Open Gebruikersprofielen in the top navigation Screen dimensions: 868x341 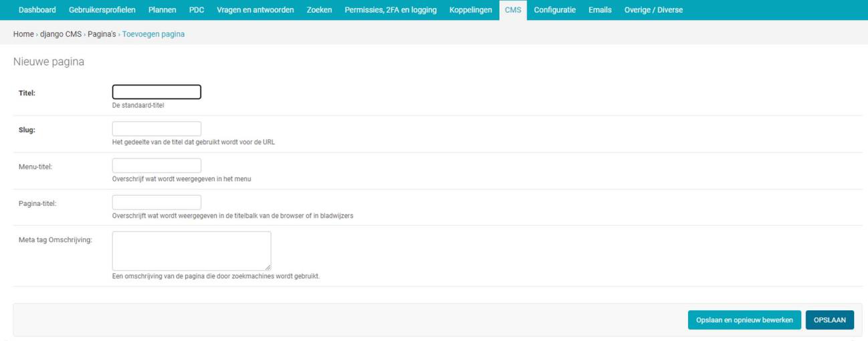(x=102, y=10)
